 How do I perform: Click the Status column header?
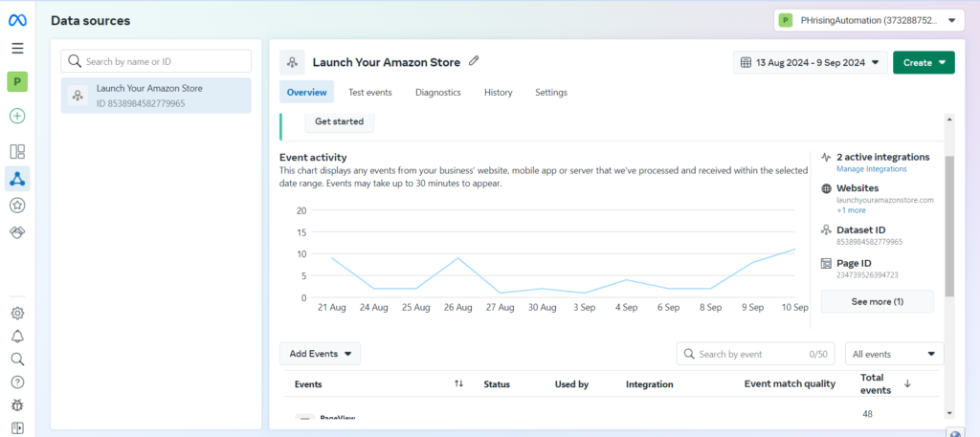click(x=497, y=384)
